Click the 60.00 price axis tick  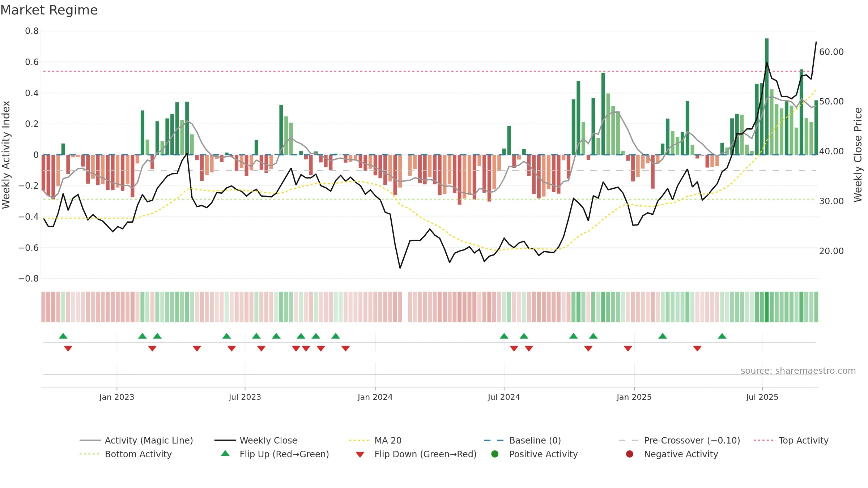pyautogui.click(x=831, y=52)
